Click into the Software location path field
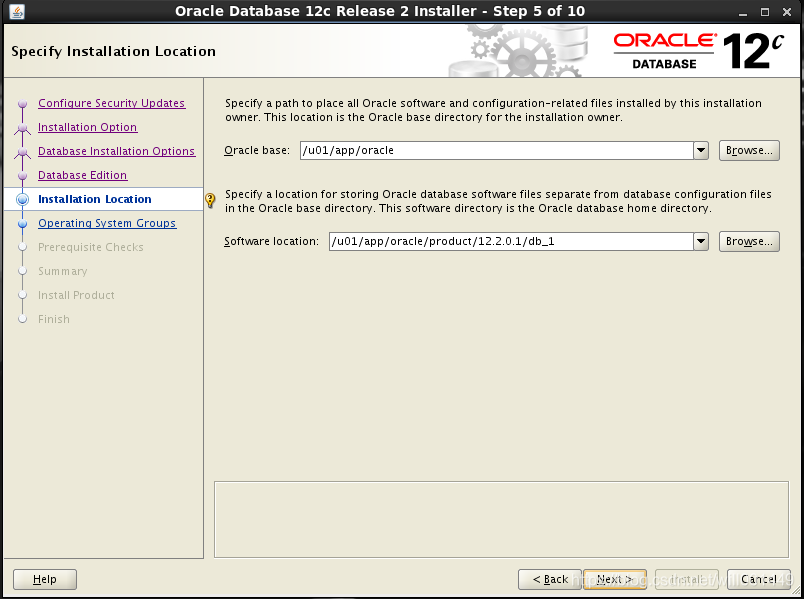The height and width of the screenshot is (599, 804). 511,241
